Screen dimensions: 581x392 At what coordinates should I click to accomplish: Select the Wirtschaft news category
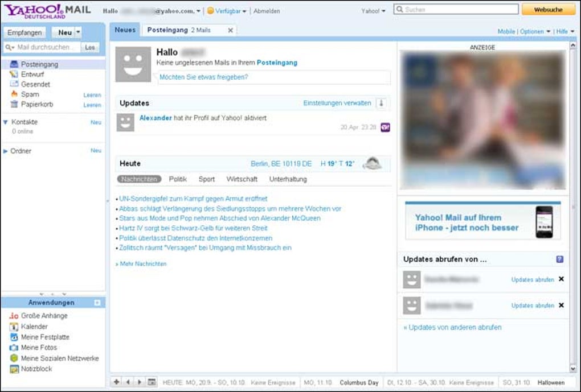[x=242, y=179]
